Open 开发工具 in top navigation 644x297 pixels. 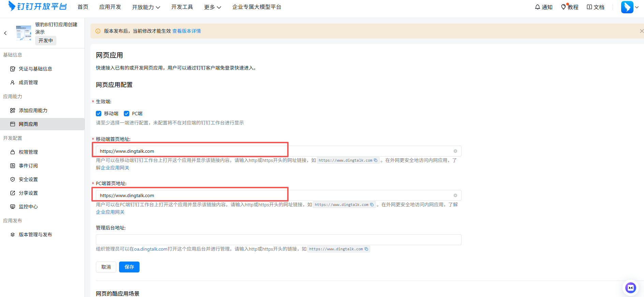pyautogui.click(x=182, y=7)
